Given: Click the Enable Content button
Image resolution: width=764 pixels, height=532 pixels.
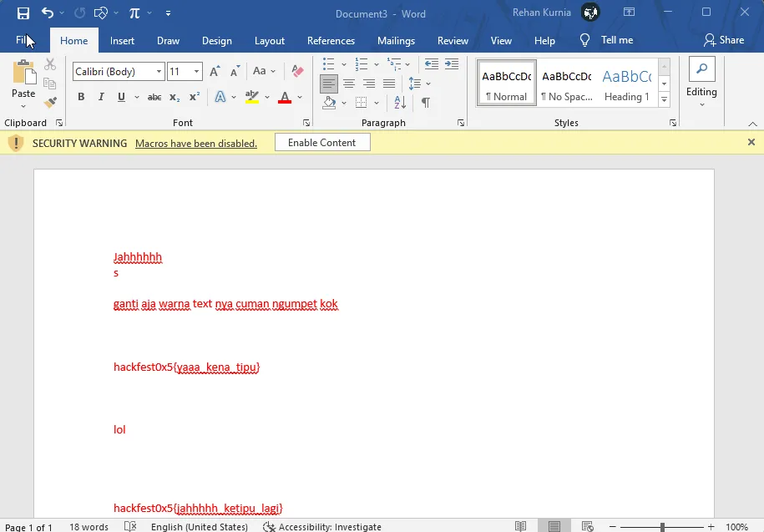Looking at the screenshot, I should (x=321, y=143).
